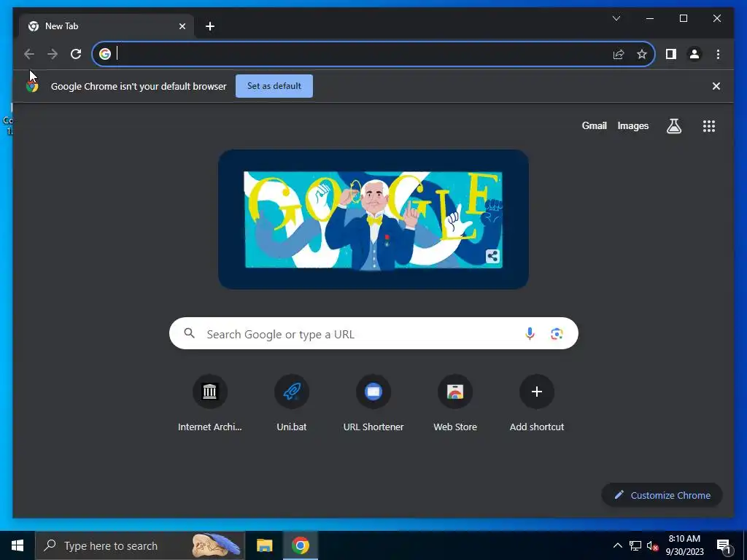Close the New Tab tab
The height and width of the screenshot is (560, 747).
coord(182,26)
